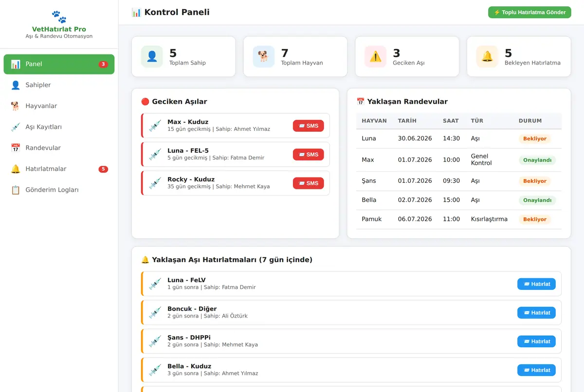
Task: Click the Kısırlaştırma appointment type
Action: click(489, 219)
